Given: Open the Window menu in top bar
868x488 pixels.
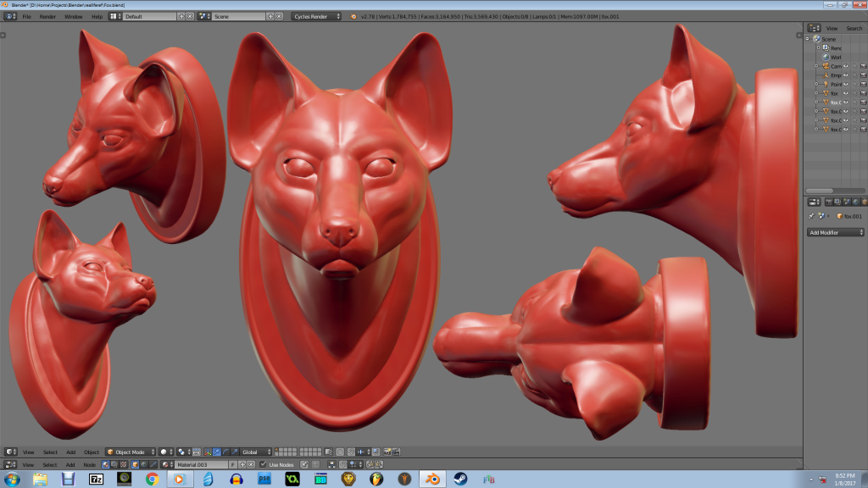Looking at the screenshot, I should [74, 16].
